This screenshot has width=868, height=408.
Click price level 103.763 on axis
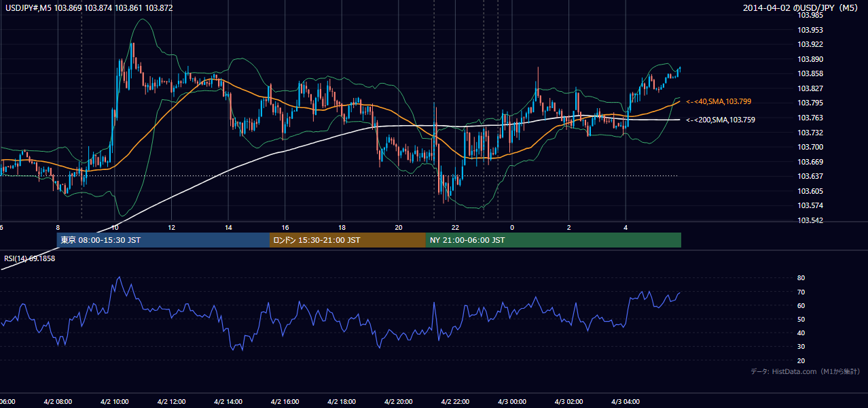click(811, 118)
